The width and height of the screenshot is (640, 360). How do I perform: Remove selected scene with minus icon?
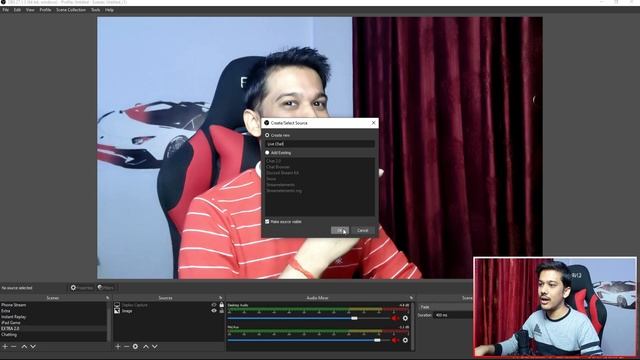pyautogui.click(x=13, y=347)
